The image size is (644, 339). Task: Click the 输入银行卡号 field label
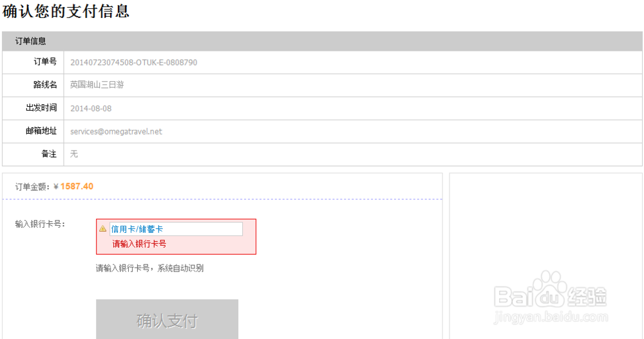coord(40,224)
